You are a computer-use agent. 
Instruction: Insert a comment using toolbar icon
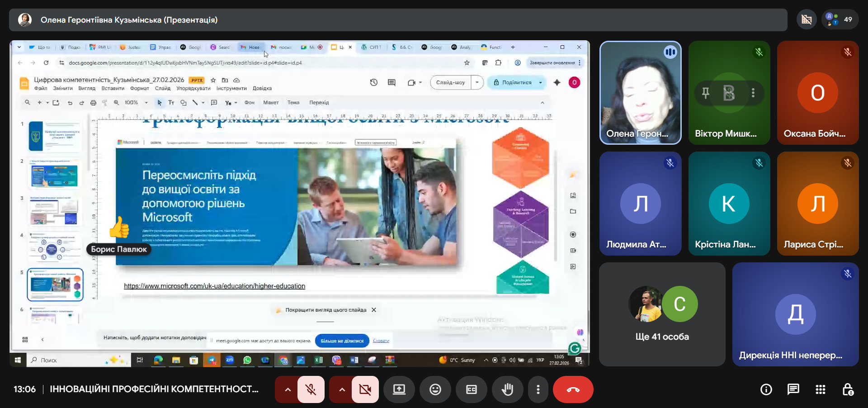click(214, 103)
